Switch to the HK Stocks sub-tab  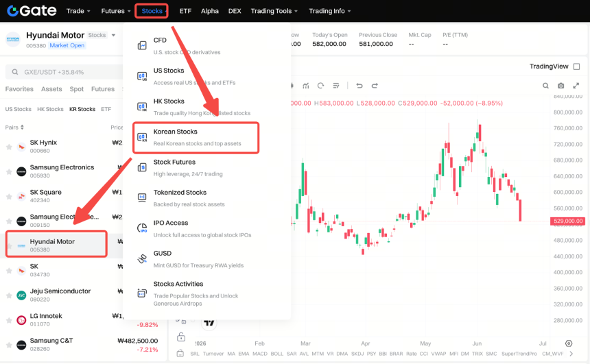coord(50,109)
